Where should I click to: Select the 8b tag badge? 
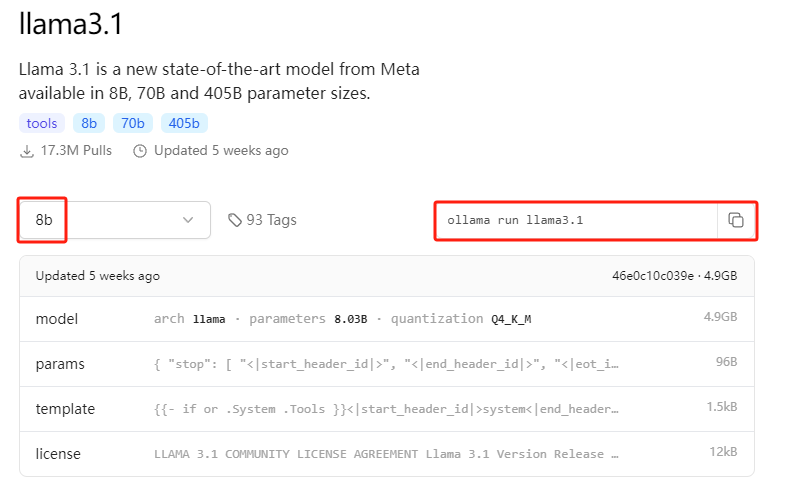[89, 124]
